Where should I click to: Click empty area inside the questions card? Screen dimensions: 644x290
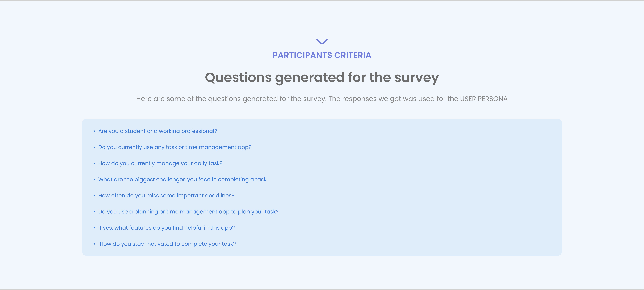tap(425, 188)
